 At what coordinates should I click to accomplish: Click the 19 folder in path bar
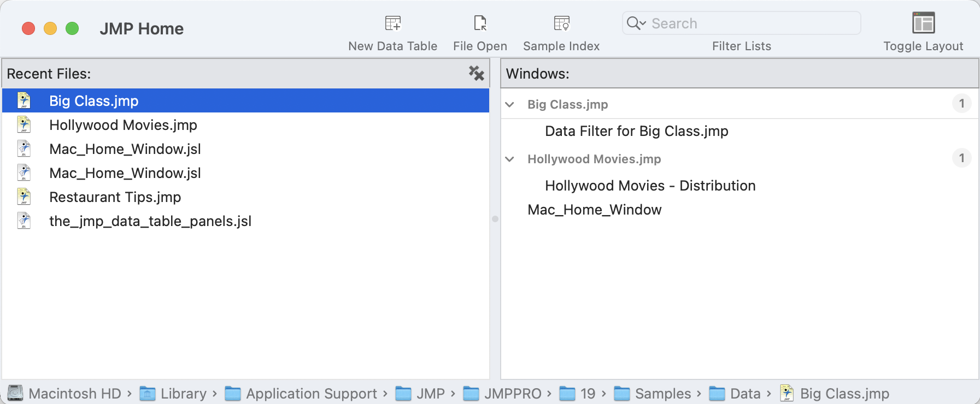[578, 393]
